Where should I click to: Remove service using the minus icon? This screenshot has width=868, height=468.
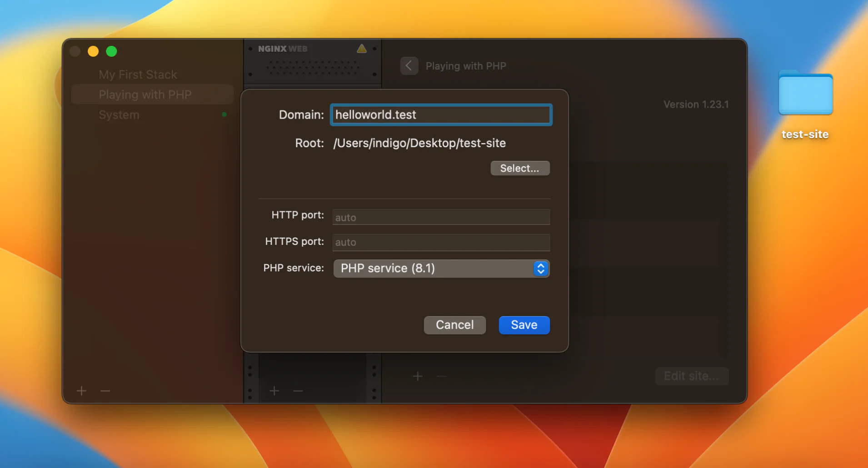point(298,391)
